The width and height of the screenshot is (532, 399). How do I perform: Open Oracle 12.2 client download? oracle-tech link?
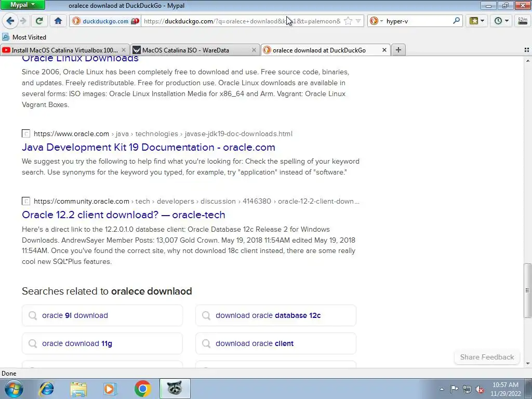[124, 215]
